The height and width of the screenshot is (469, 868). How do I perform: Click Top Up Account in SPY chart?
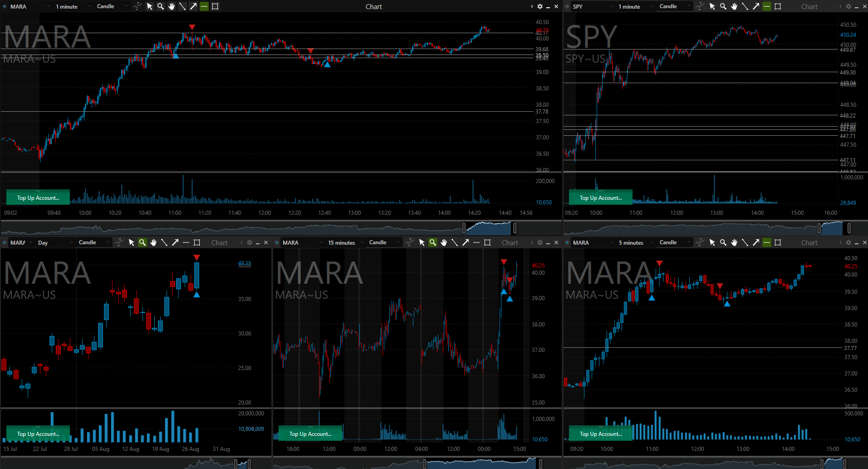point(601,197)
